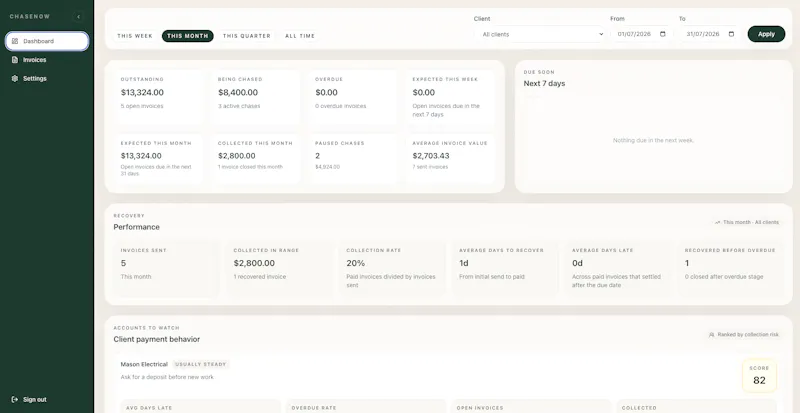Open calendar picker on the From date
Viewport: 800px width, 413px height.
[x=663, y=34]
